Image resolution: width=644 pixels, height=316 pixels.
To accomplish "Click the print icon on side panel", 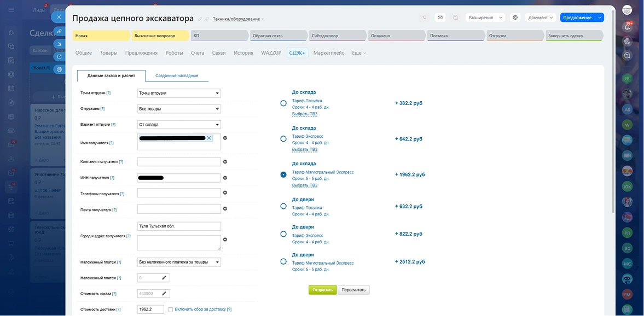I will pyautogui.click(x=59, y=69).
